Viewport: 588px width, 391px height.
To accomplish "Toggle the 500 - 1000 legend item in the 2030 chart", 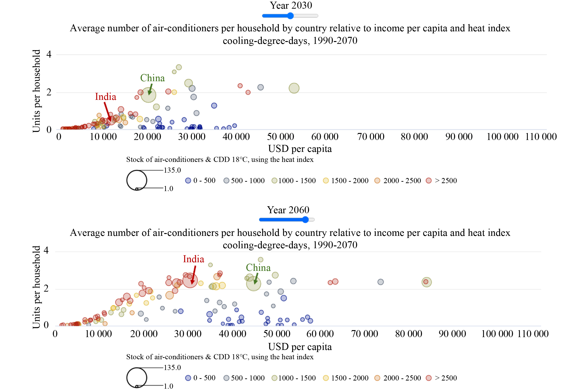I will (244, 181).
